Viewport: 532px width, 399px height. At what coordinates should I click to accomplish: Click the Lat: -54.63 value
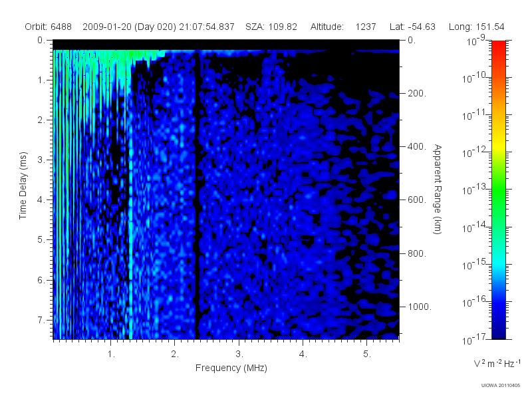412,27
